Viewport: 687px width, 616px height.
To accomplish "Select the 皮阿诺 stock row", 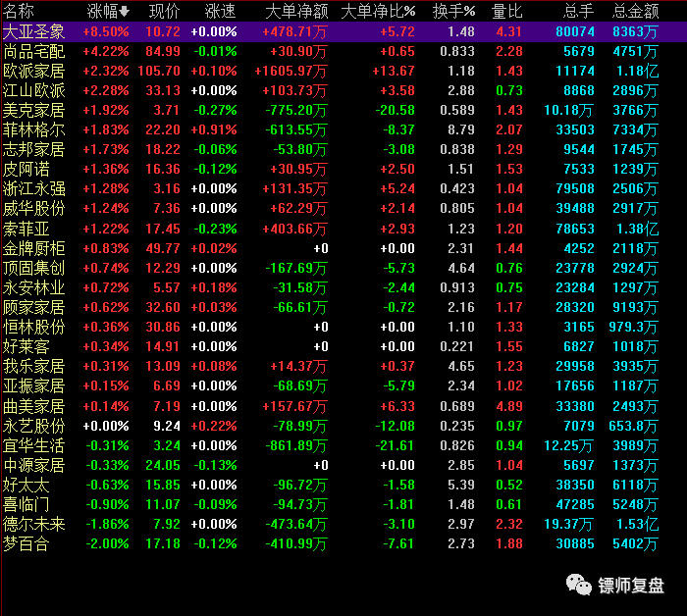I will click(x=343, y=169).
